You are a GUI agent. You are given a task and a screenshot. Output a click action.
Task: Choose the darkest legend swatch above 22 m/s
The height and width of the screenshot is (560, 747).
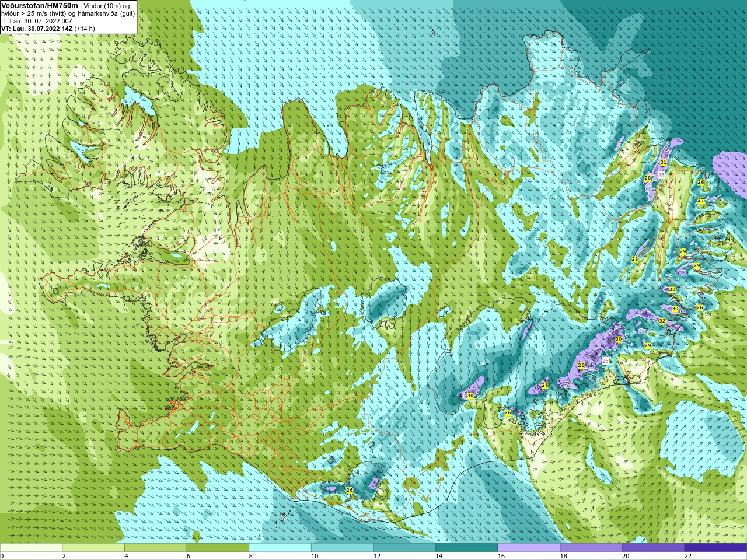715,547
